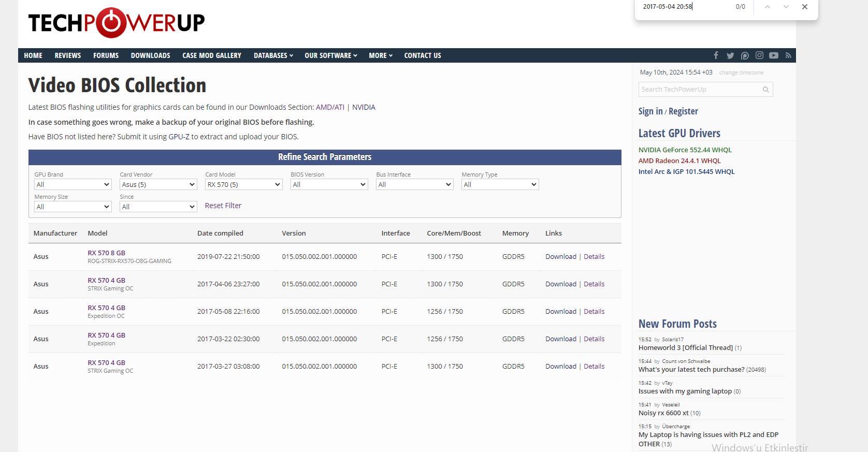Open the Reviews menu item
Image resolution: width=868 pixels, height=452 pixels.
pos(68,55)
